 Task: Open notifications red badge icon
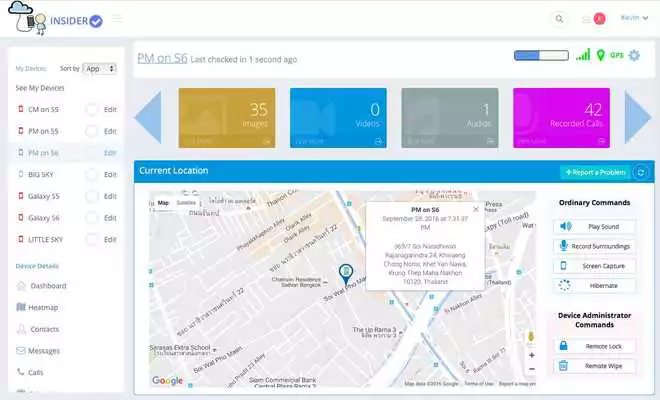599,19
